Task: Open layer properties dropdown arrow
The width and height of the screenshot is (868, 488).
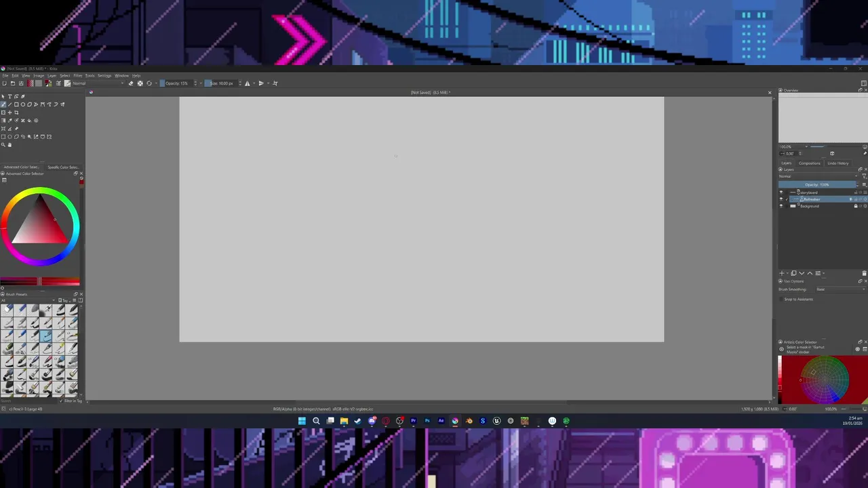Action: pos(824,273)
